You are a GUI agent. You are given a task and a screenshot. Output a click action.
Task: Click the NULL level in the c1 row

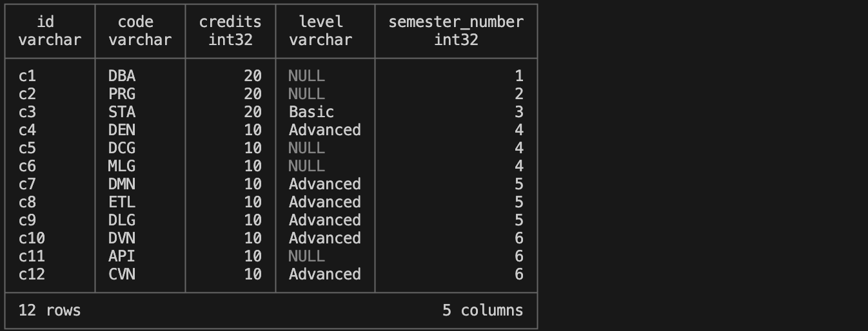(x=306, y=76)
